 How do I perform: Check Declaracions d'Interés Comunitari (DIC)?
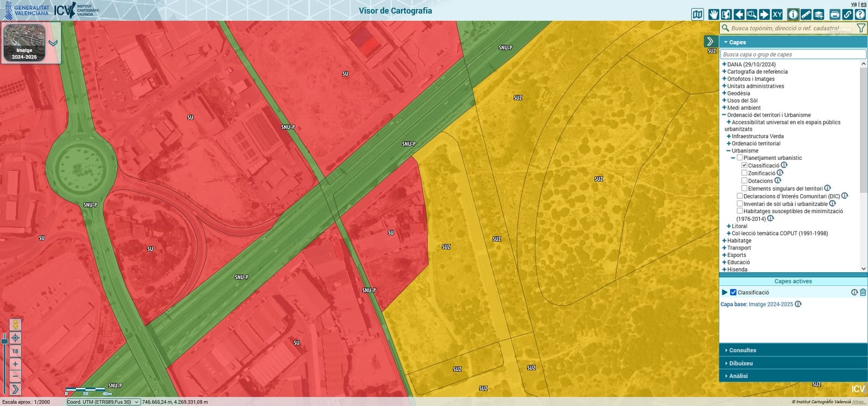[x=740, y=196]
